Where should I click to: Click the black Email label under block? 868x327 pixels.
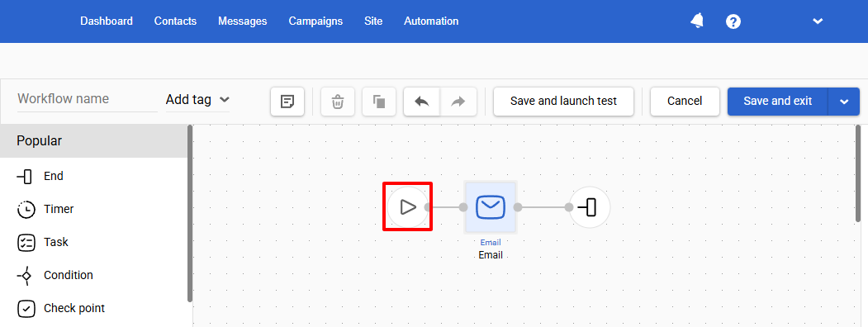pyautogui.click(x=491, y=255)
